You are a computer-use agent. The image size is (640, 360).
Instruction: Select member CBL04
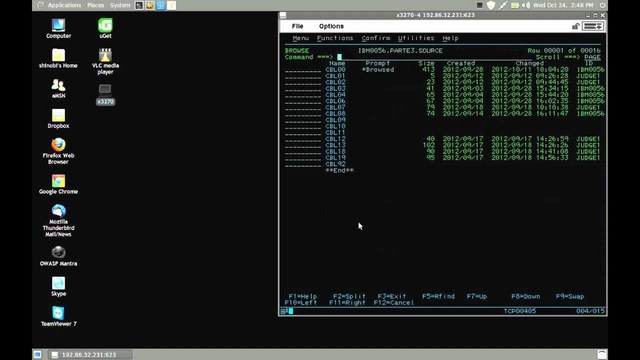336,95
